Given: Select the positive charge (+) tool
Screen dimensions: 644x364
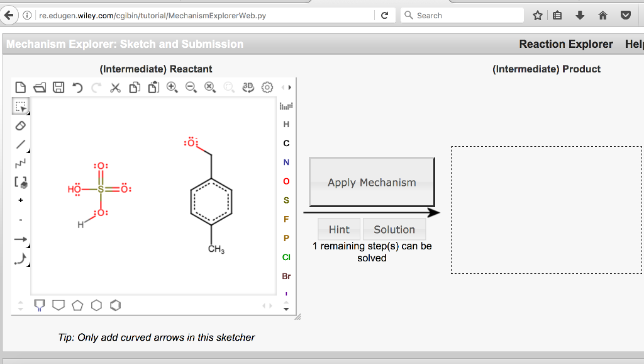Looking at the screenshot, I should pos(21,201).
